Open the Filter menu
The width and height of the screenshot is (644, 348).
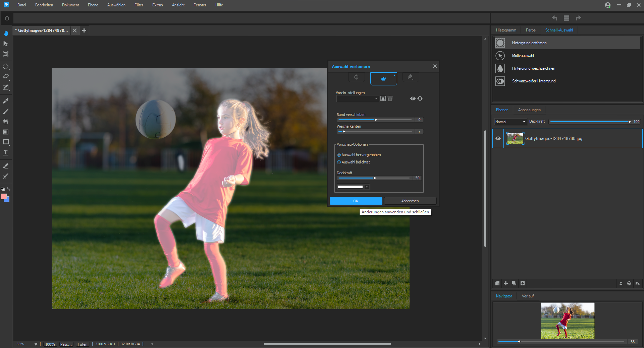click(139, 5)
